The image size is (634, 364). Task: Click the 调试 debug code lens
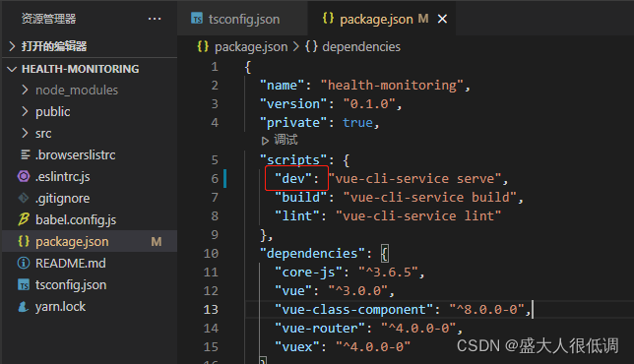[285, 140]
